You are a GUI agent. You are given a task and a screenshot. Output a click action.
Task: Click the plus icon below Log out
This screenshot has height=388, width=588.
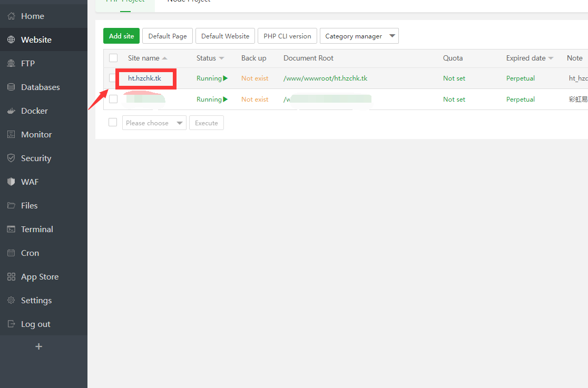coord(38,346)
